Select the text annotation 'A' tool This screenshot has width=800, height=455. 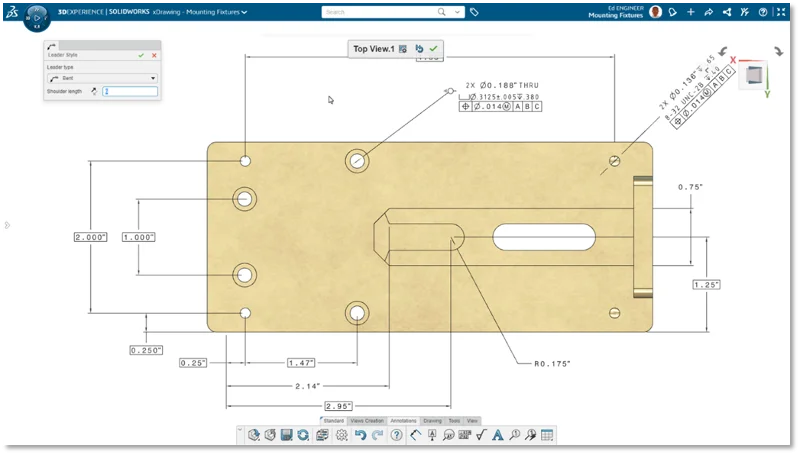pos(498,435)
